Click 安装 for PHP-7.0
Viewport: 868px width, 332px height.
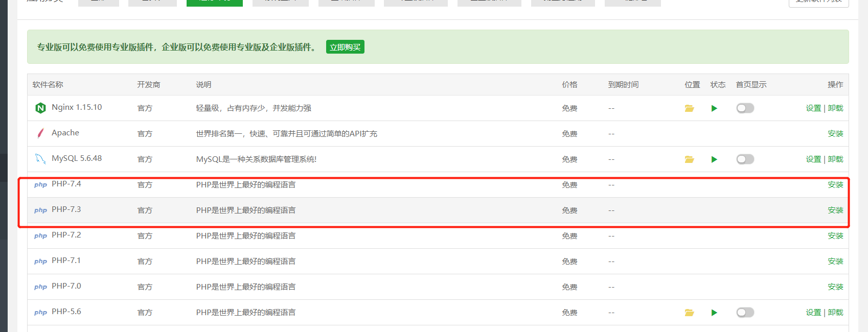tap(835, 287)
